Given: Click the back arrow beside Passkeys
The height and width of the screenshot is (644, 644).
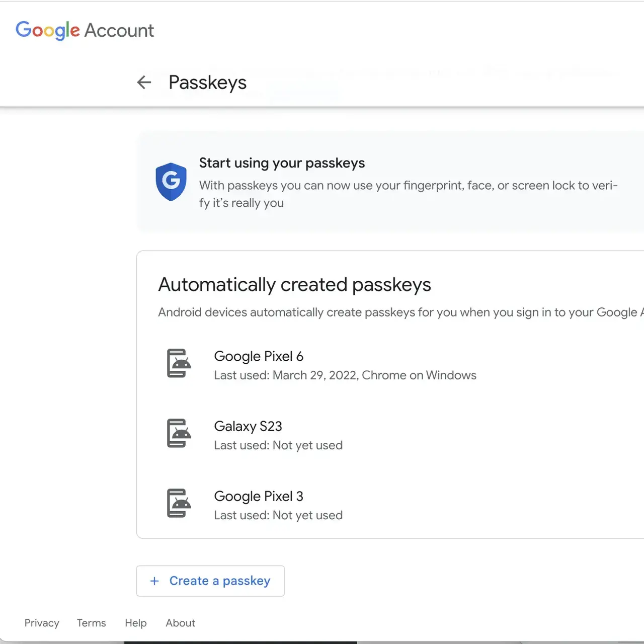Looking at the screenshot, I should coord(144,82).
